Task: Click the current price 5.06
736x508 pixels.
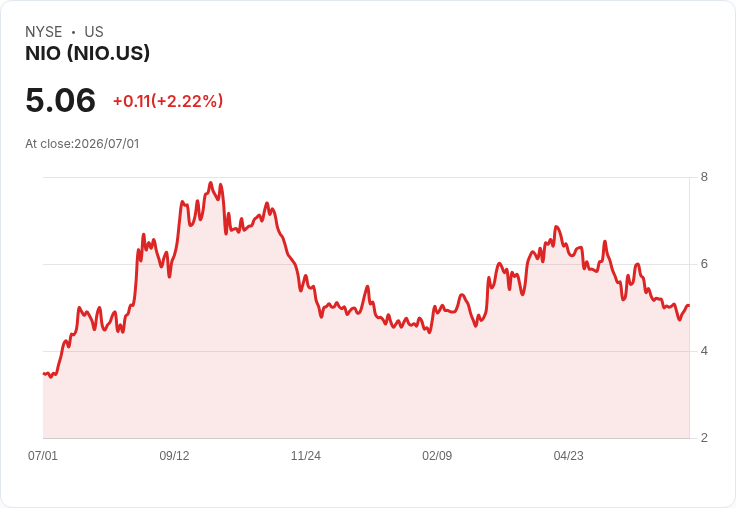Action: pyautogui.click(x=61, y=100)
